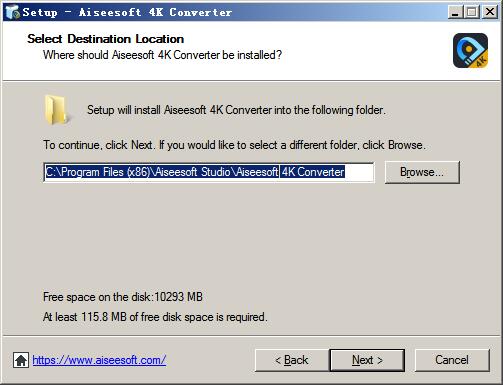
Task: Open the Browse... folder dialog
Action: click(x=422, y=172)
